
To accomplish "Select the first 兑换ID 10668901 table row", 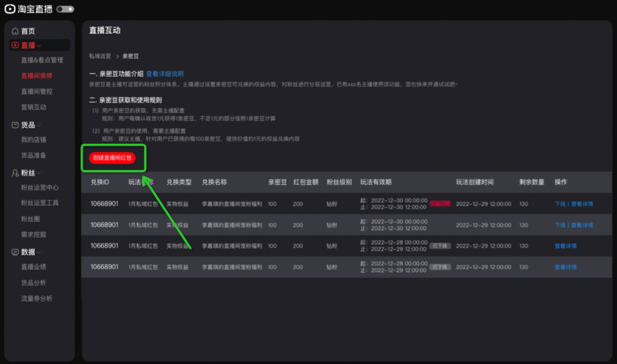I will 105,204.
